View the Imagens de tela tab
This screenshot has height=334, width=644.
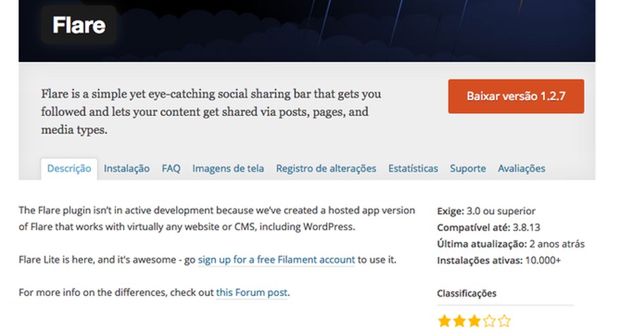point(228,168)
